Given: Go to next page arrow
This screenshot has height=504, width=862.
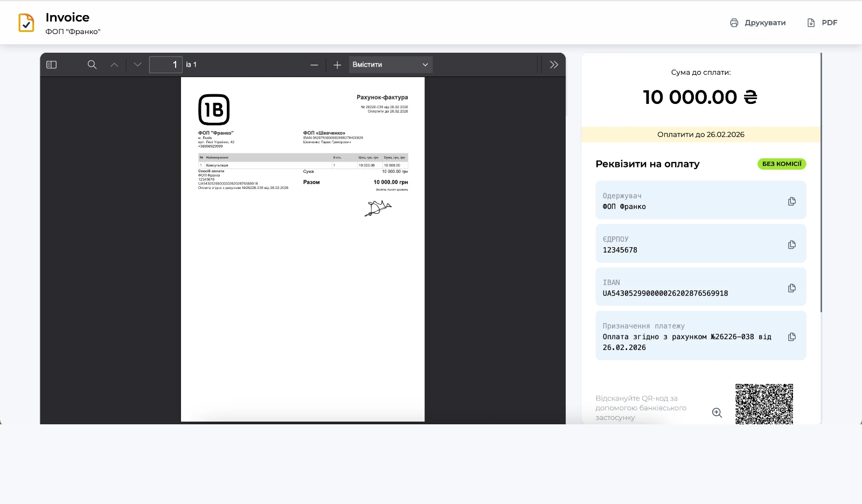Looking at the screenshot, I should point(137,65).
